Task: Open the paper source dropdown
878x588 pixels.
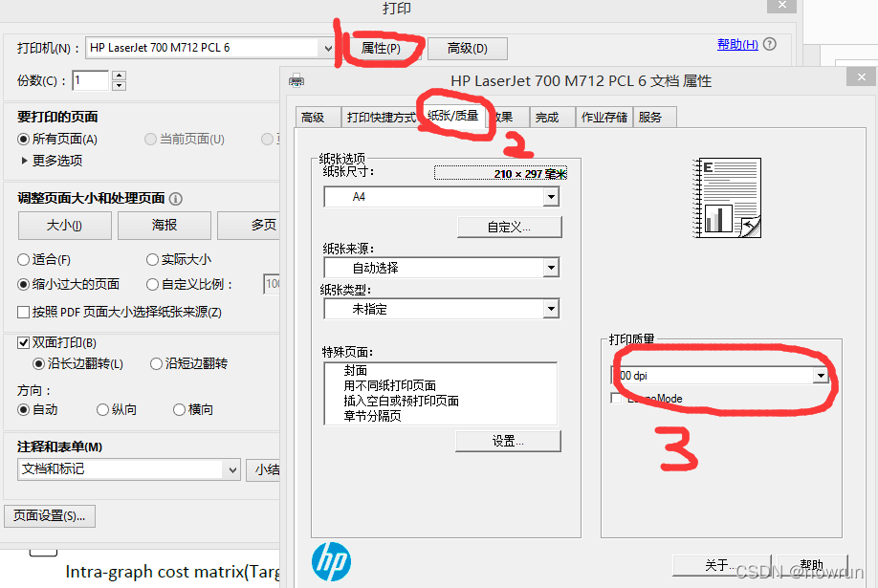Action: 552,268
